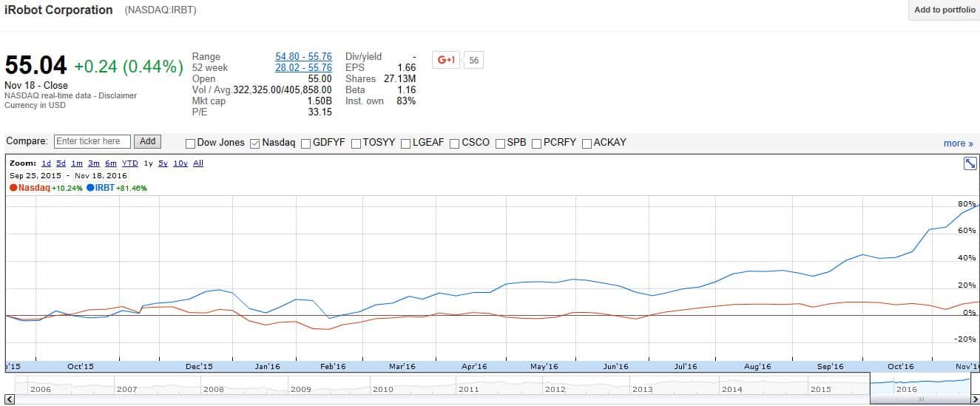The width and height of the screenshot is (980, 406).
Task: Uncheck the Nasdaq comparison box
Action: pos(255,143)
